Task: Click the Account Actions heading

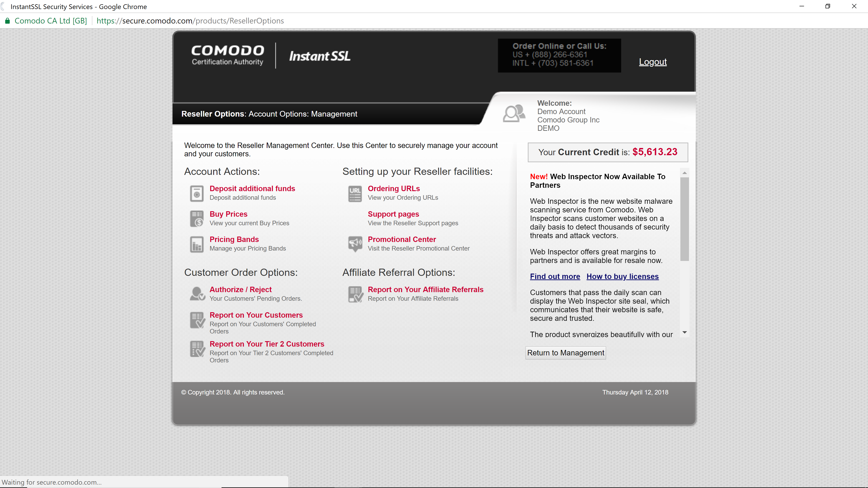Action: tap(222, 172)
